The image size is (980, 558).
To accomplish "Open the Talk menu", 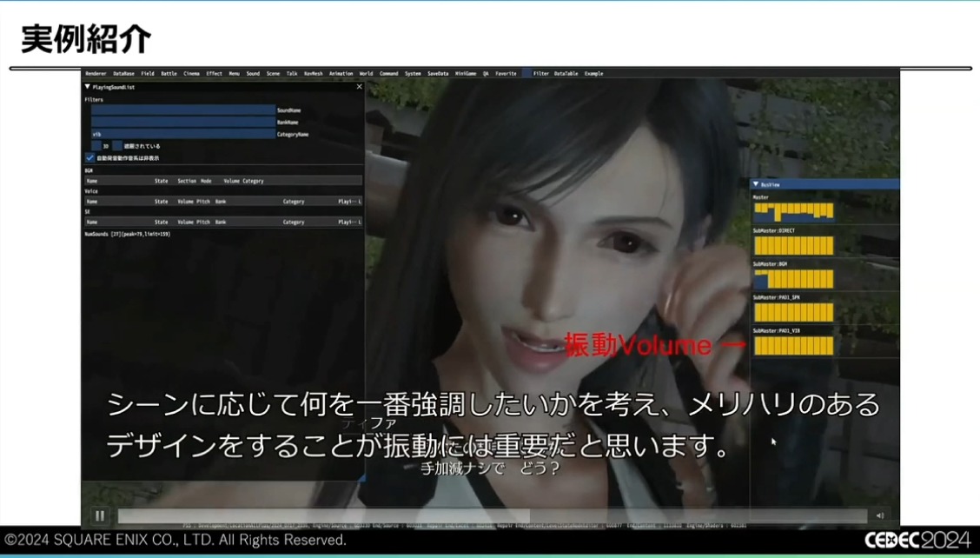I will (292, 74).
